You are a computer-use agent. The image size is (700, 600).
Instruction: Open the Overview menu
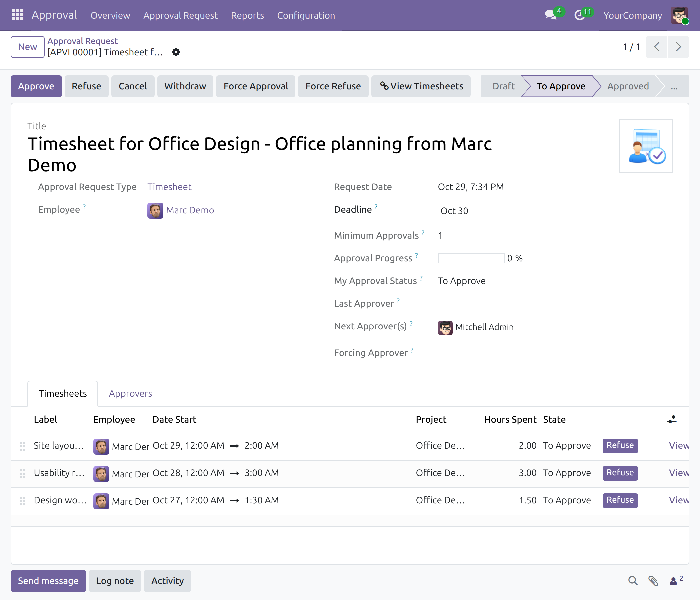coord(110,16)
